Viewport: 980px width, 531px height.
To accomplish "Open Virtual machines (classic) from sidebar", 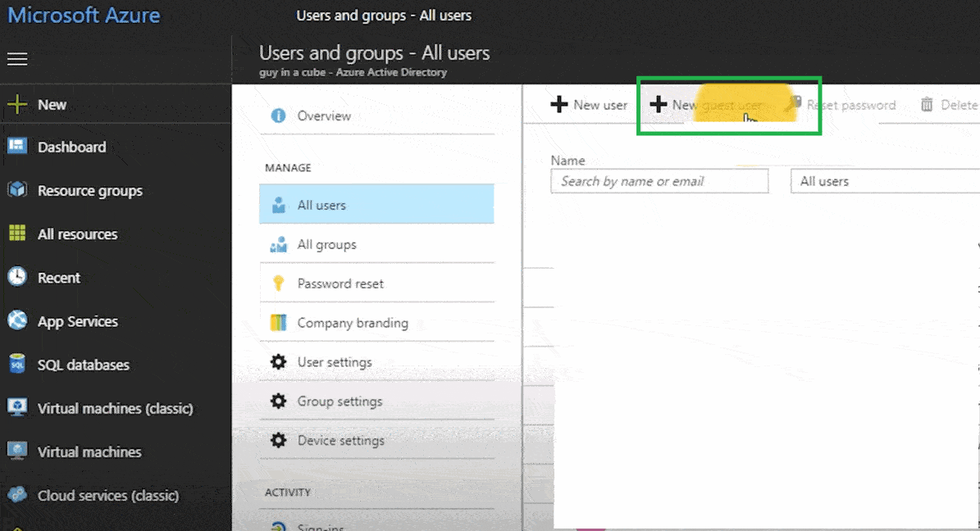I will coord(116,409).
